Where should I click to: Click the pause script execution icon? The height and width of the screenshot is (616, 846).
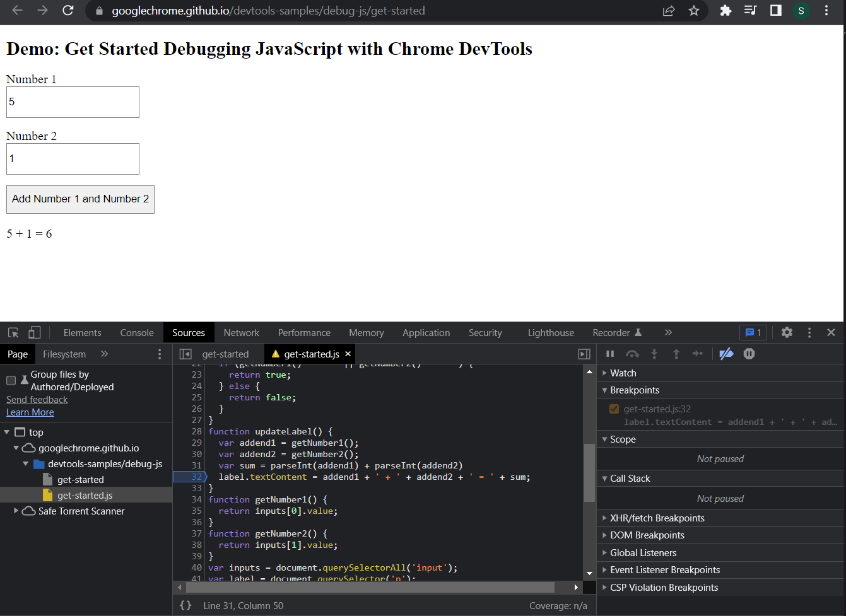[x=609, y=354]
